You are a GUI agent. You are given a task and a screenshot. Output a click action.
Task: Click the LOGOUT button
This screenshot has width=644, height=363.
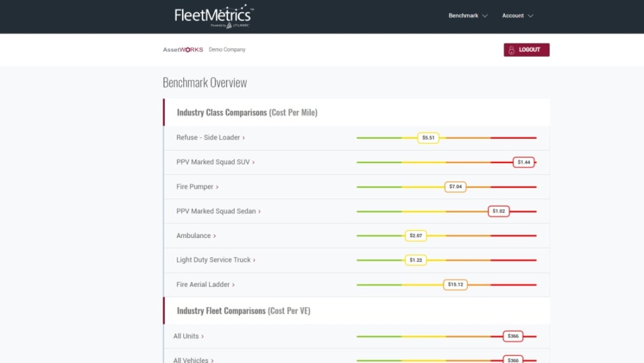[526, 50]
